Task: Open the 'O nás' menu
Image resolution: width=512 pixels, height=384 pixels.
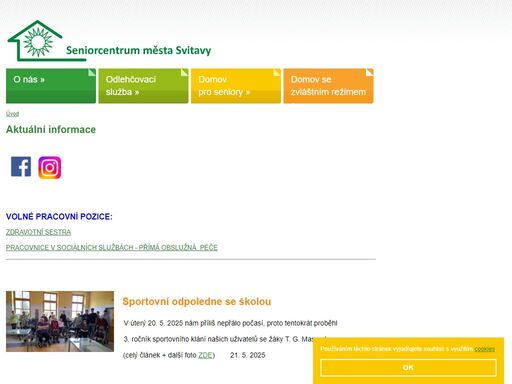Action: point(51,86)
